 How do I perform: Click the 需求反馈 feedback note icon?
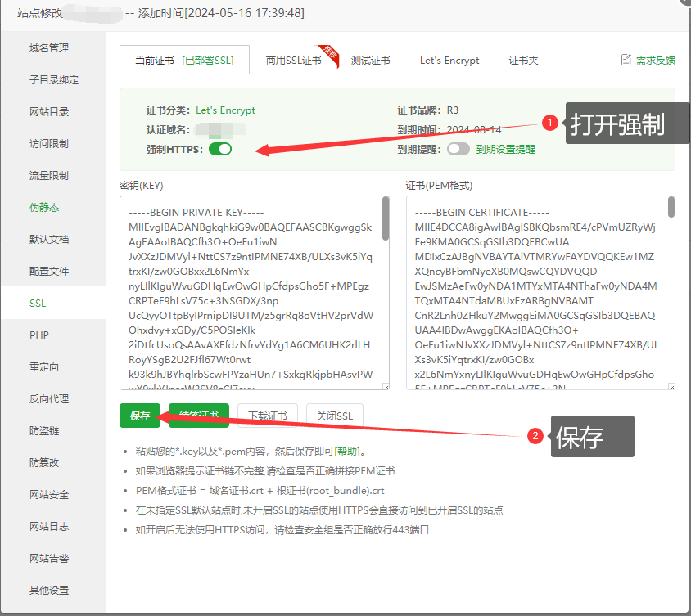[626, 60]
